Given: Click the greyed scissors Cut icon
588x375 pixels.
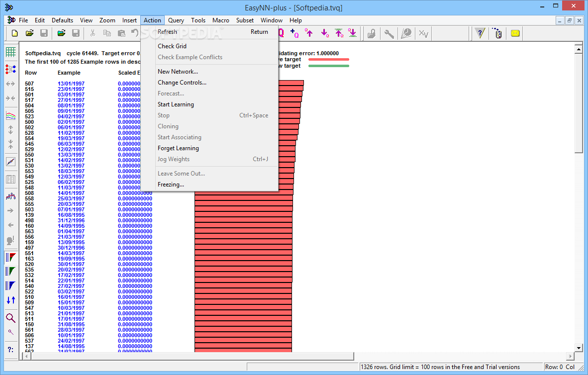Looking at the screenshot, I should click(93, 33).
